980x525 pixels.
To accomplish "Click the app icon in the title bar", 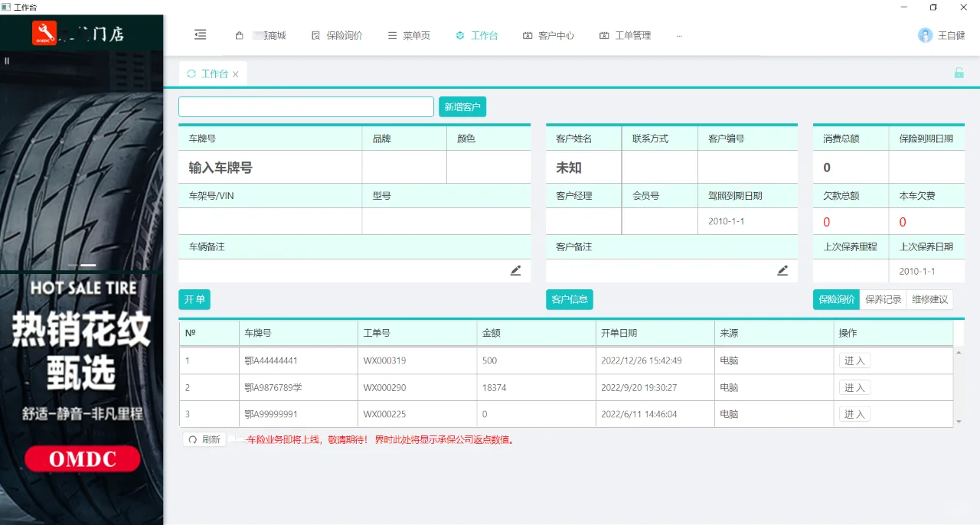I will coord(6,7).
